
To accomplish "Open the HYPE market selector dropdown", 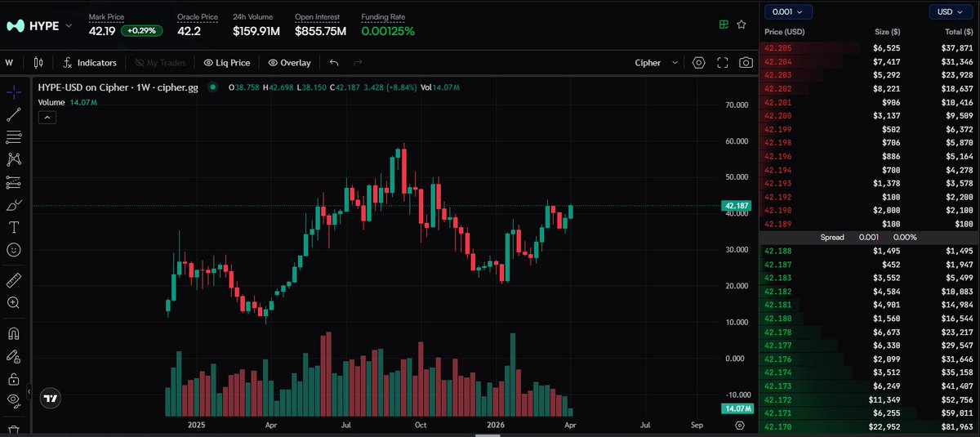I will [69, 25].
